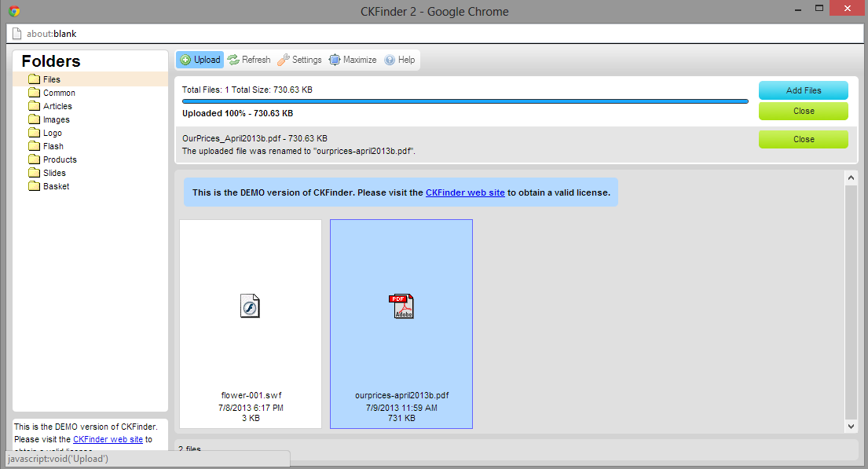Click the Flash folder icon
This screenshot has height=469, width=868.
[x=35, y=145]
